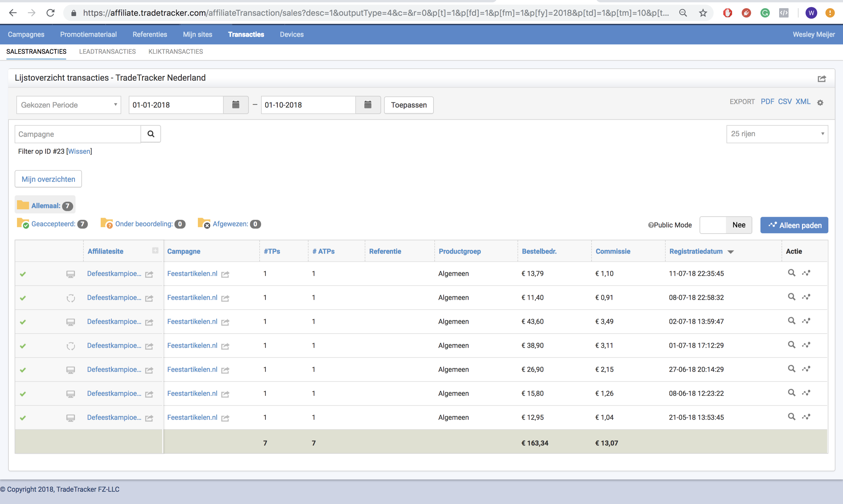The image size is (843, 504).
Task: Open the Devices menu
Action: (x=292, y=34)
